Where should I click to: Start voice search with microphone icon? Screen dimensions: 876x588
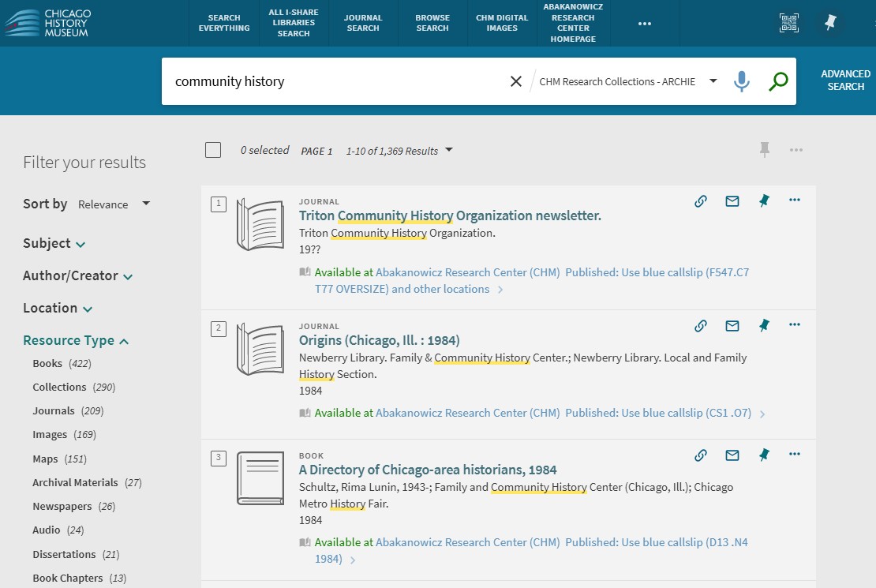coord(741,81)
